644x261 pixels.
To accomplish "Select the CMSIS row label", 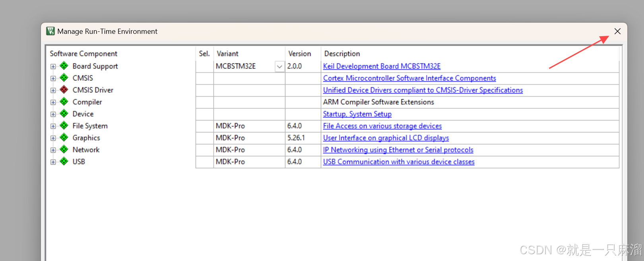I will (x=83, y=78).
